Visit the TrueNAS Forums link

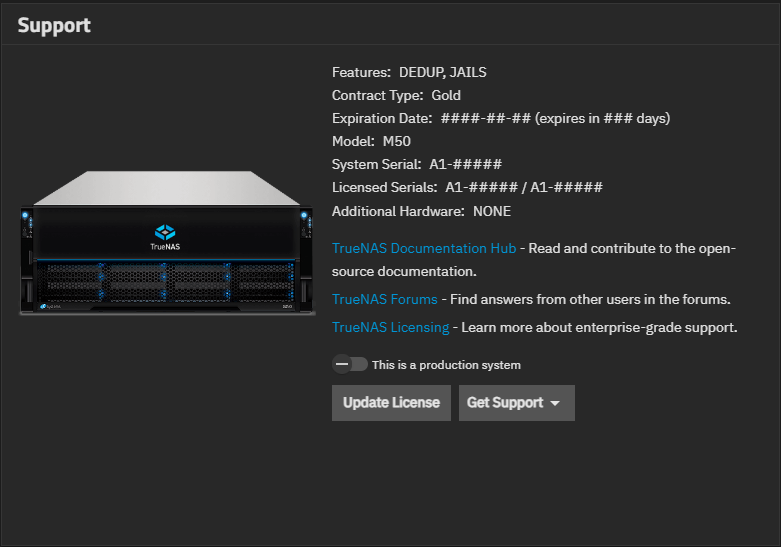384,299
